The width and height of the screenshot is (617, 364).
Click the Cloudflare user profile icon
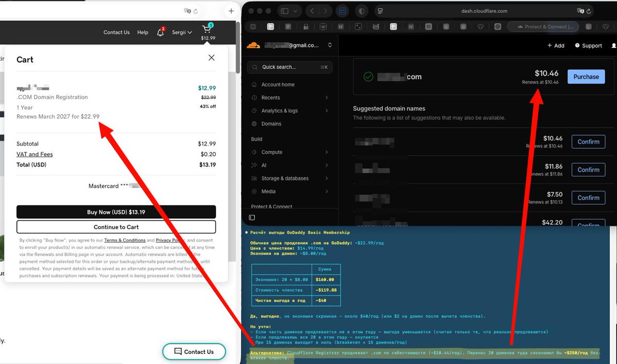point(613,45)
